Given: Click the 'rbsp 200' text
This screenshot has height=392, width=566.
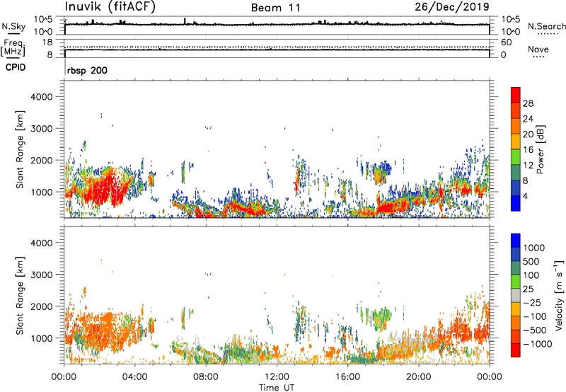Looking at the screenshot, I should [x=87, y=70].
